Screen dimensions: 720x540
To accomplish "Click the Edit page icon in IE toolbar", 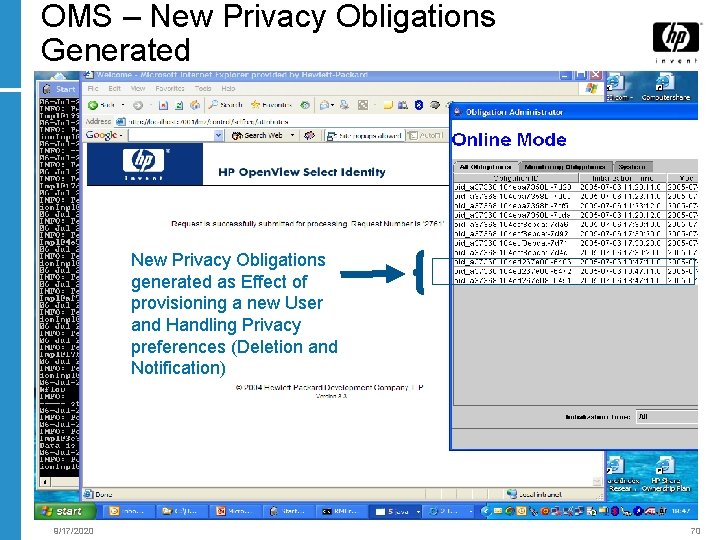I will click(x=363, y=105).
